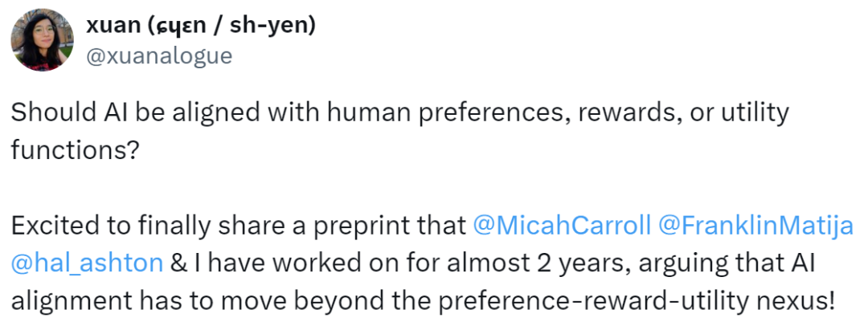Click the word beyond in the tweet
Image resolution: width=868 pixels, height=322 pixels.
(325, 302)
